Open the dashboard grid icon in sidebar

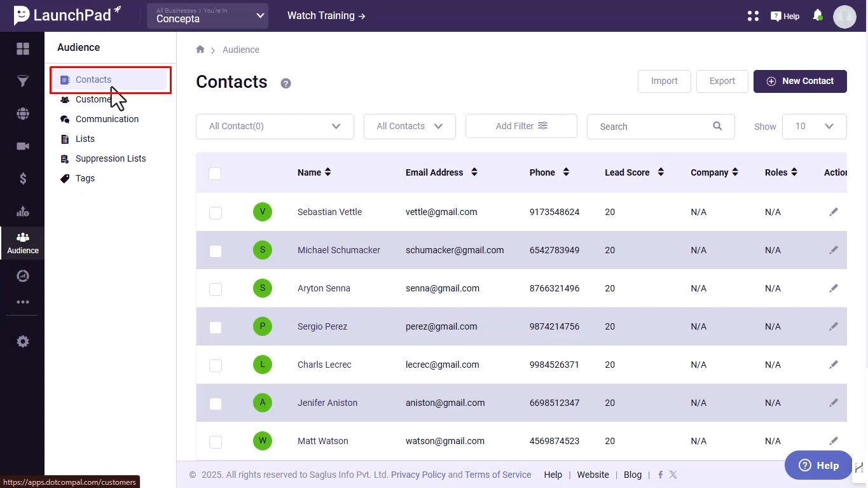(x=23, y=49)
